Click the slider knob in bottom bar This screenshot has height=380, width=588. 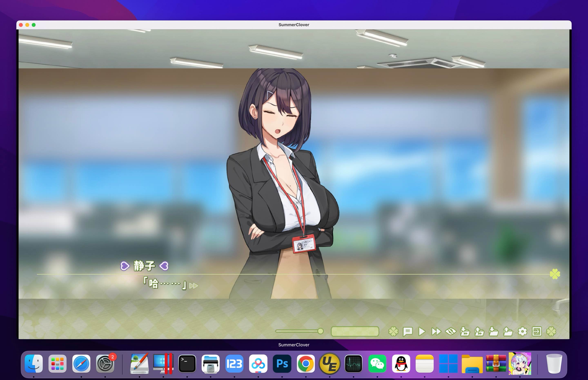[320, 331]
